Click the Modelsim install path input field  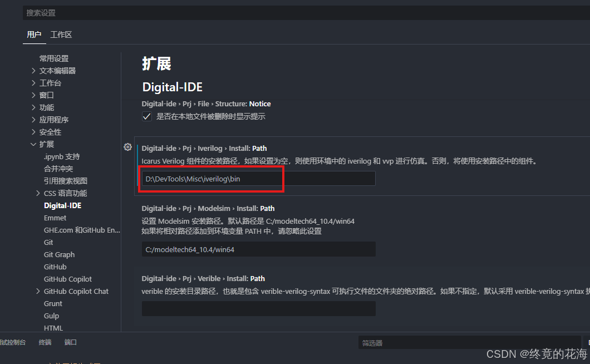coord(259,249)
